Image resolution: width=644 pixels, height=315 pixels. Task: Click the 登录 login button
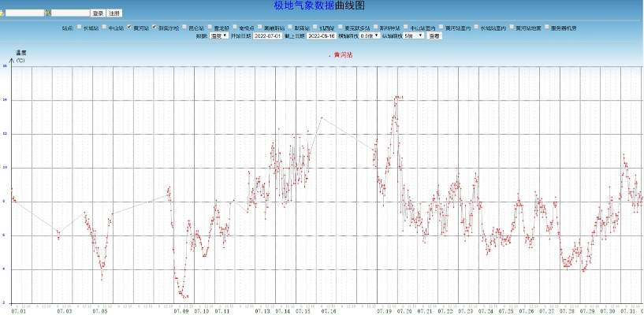point(98,13)
